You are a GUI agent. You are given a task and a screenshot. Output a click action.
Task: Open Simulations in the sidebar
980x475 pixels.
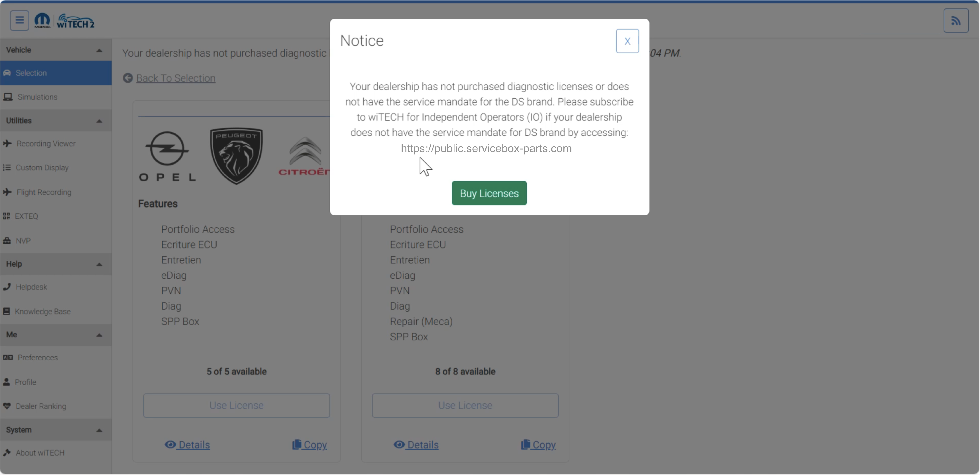click(x=56, y=97)
